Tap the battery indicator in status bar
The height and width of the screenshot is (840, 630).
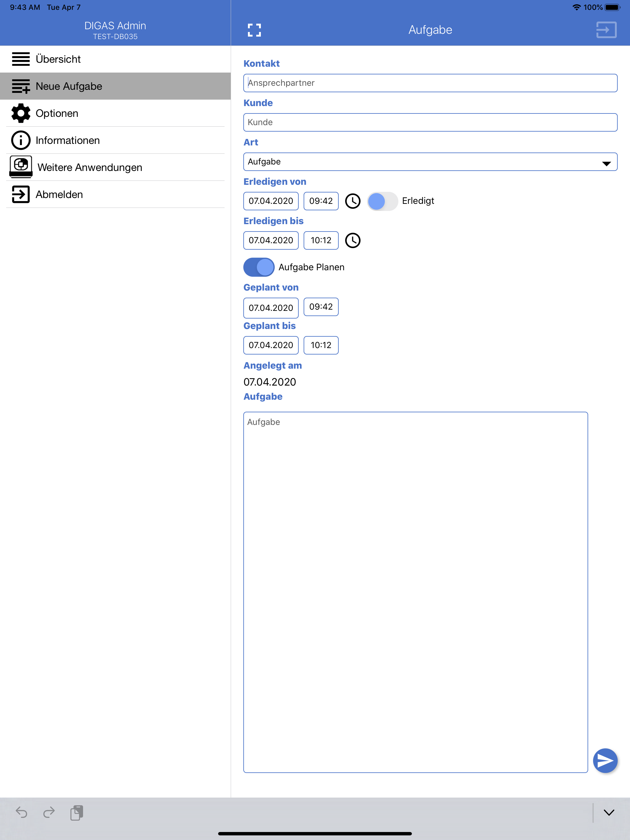(x=612, y=7)
